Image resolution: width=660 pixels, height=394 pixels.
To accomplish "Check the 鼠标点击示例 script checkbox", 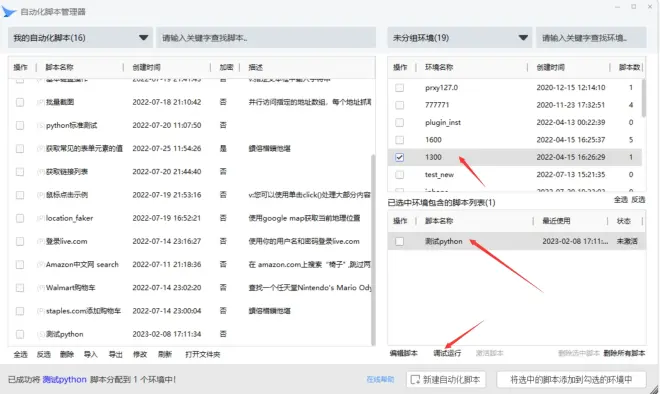I will coord(20,195).
